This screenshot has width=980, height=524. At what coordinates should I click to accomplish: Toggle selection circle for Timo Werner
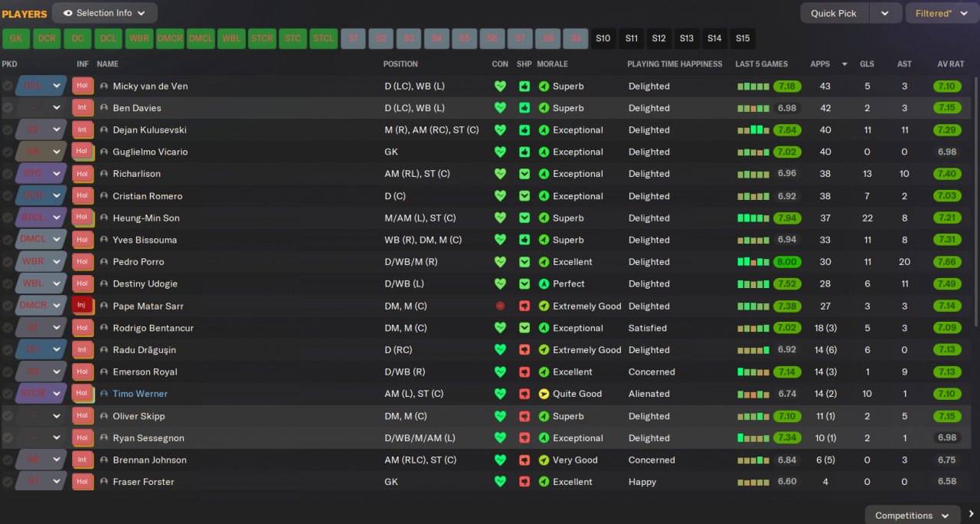coord(8,394)
